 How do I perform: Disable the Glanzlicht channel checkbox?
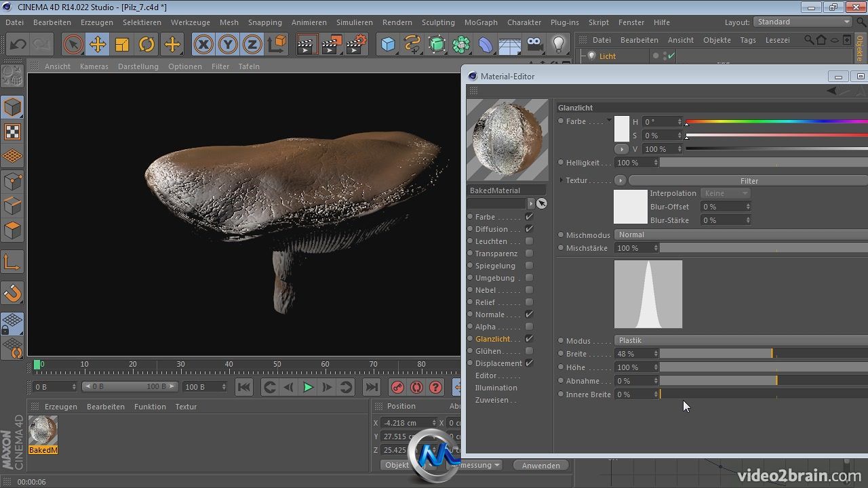click(529, 339)
